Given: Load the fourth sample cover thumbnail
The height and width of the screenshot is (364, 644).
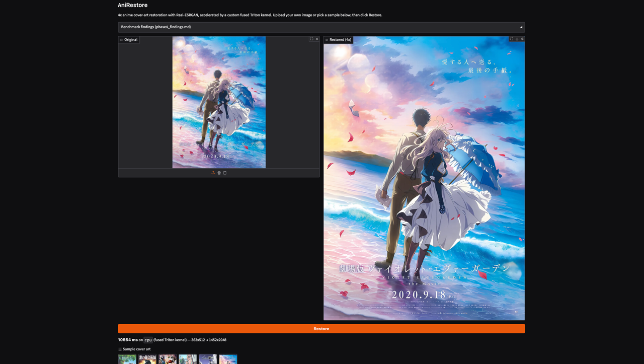Looking at the screenshot, I should click(x=188, y=359).
